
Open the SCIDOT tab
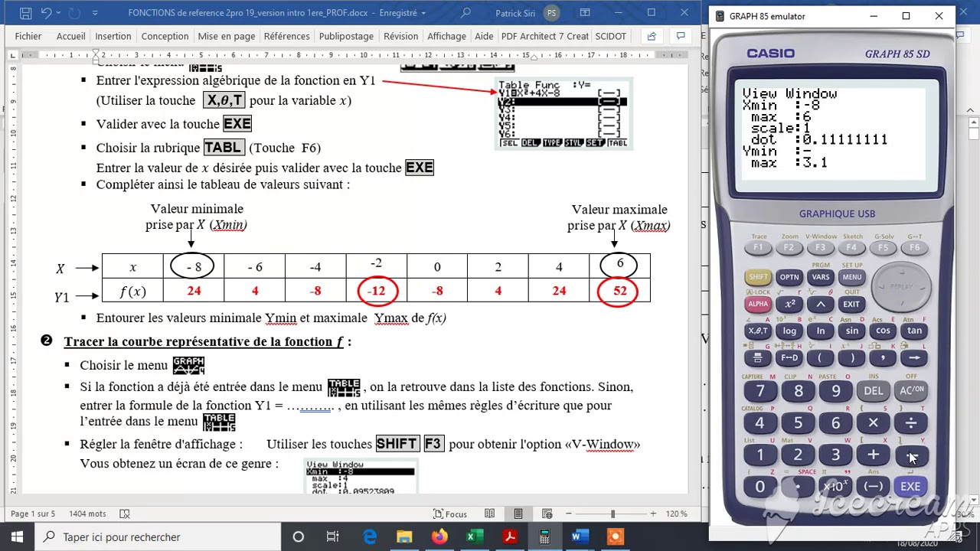610,36
